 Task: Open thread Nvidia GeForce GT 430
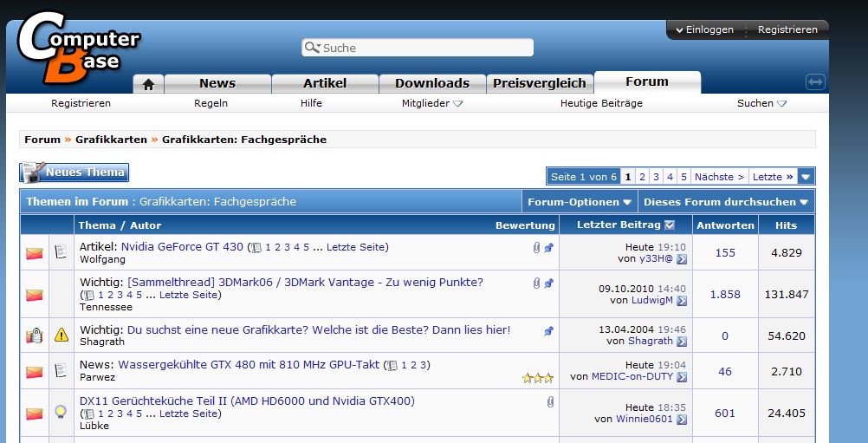(182, 247)
